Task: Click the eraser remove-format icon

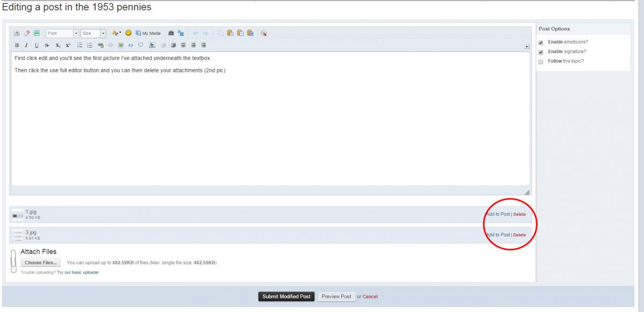Action: [26, 33]
